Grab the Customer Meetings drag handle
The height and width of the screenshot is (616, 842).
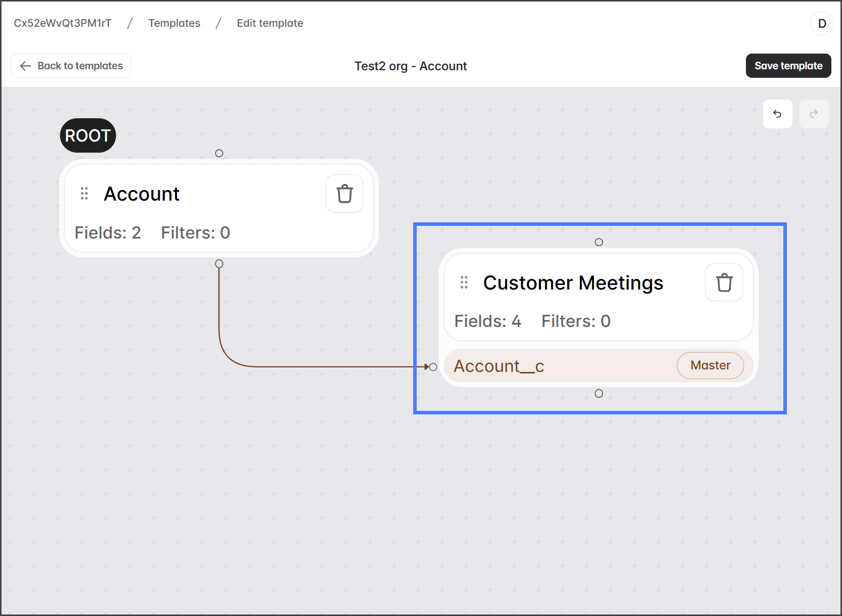[464, 282]
